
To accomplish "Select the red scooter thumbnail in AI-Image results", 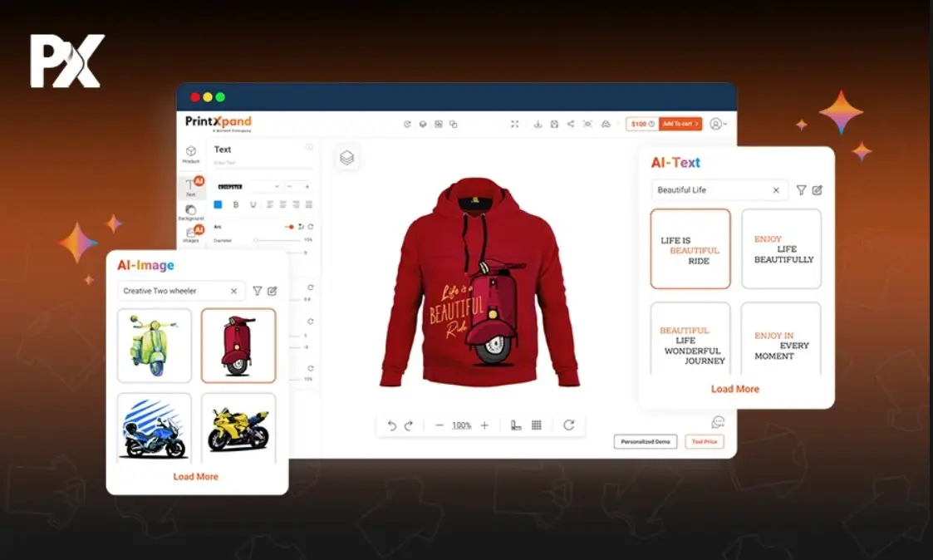I will coord(238,346).
